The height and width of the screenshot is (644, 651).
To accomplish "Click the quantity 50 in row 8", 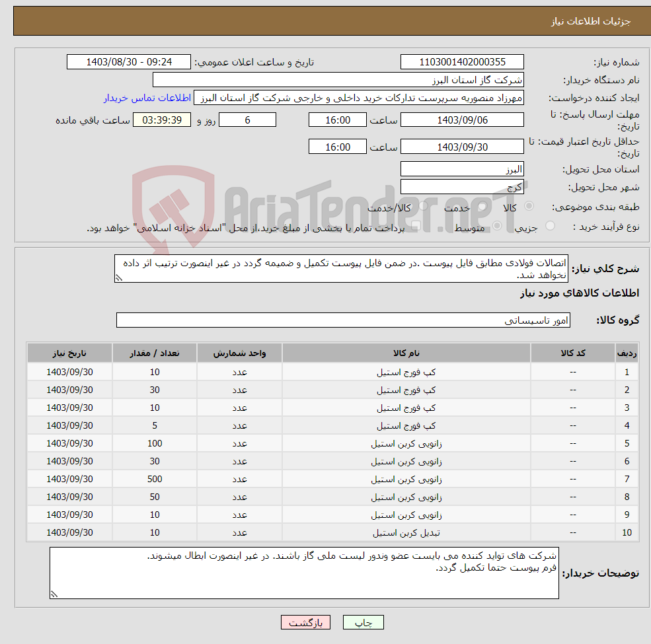I will [x=155, y=497].
